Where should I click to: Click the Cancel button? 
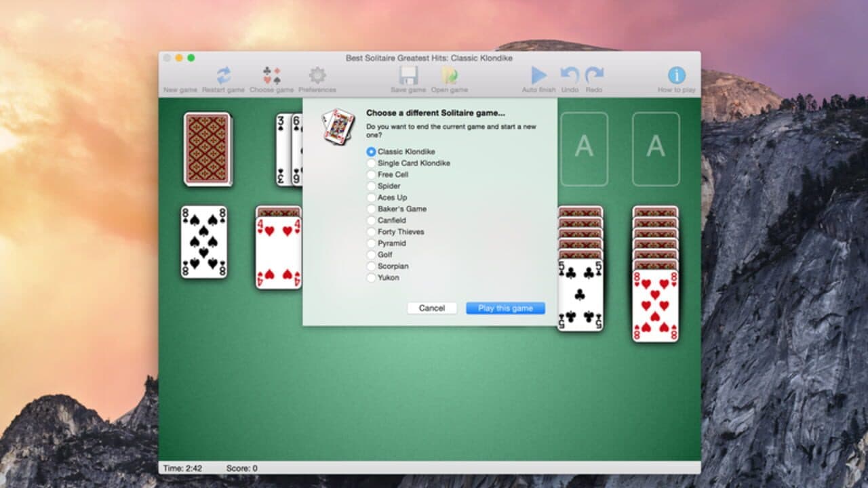(432, 308)
